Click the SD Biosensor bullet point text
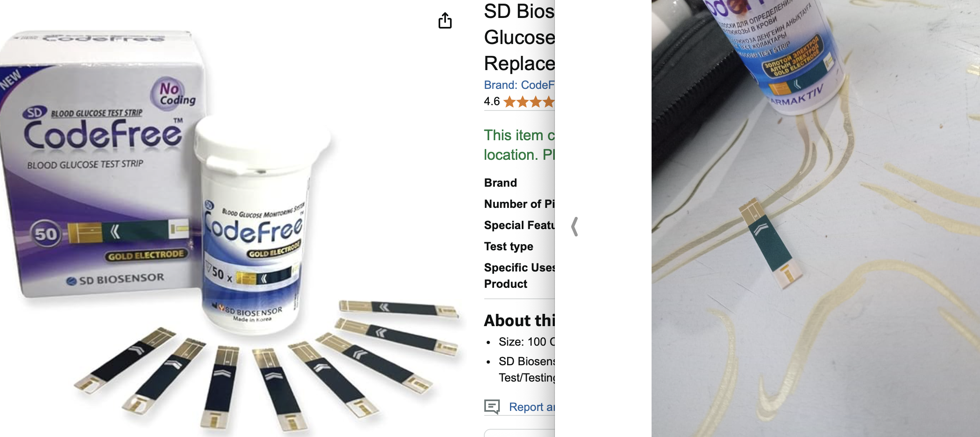 pos(526,369)
